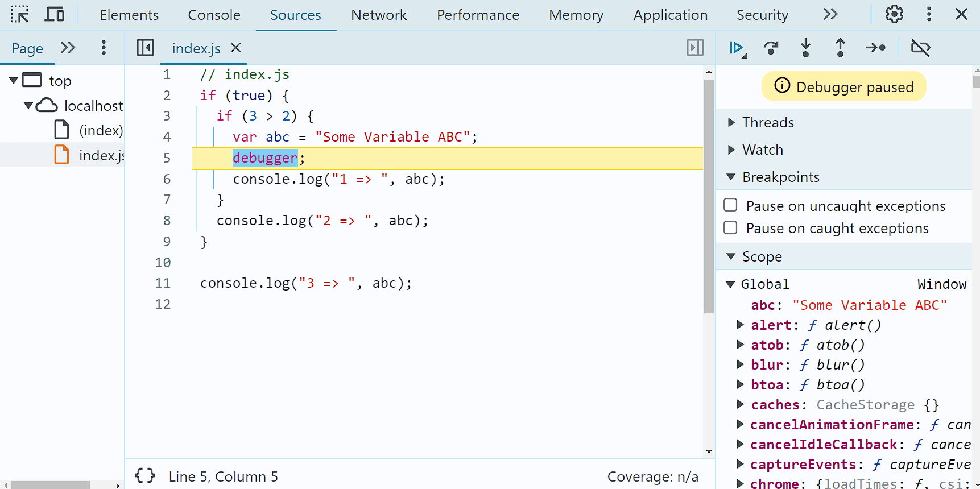Screen dimensions: 980x489
Task: Click the debugger keyword on line 5
Action: click(x=265, y=158)
